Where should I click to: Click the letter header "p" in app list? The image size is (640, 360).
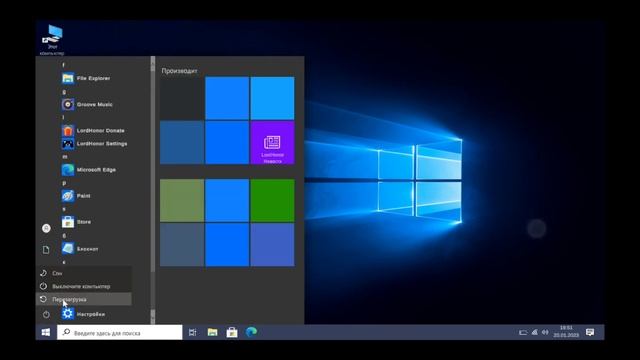click(x=64, y=183)
